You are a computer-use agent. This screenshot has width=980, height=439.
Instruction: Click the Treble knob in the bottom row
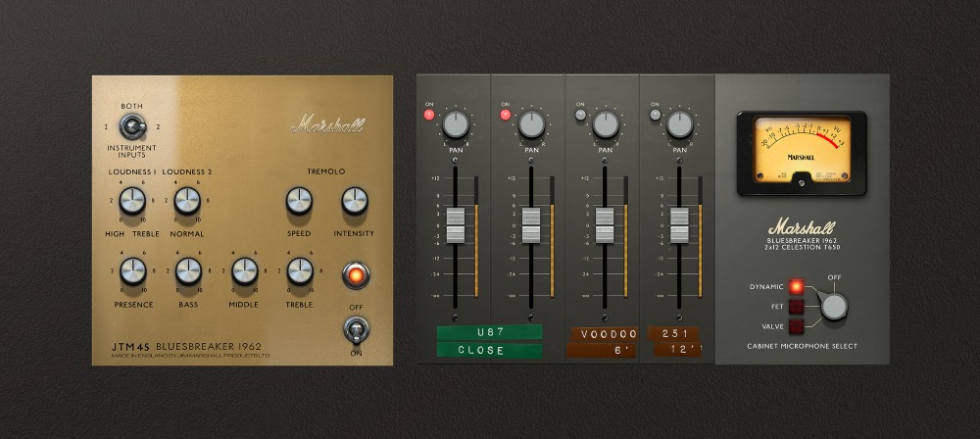pos(300,272)
